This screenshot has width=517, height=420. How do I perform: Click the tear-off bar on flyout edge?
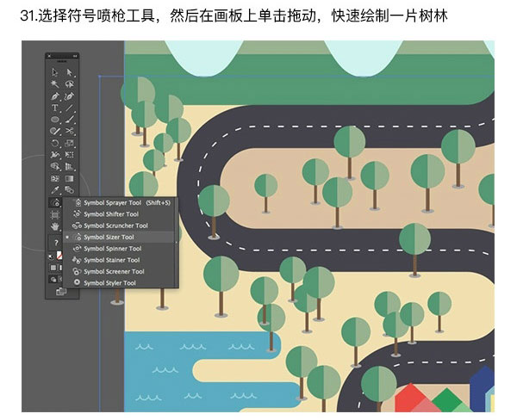pos(177,243)
